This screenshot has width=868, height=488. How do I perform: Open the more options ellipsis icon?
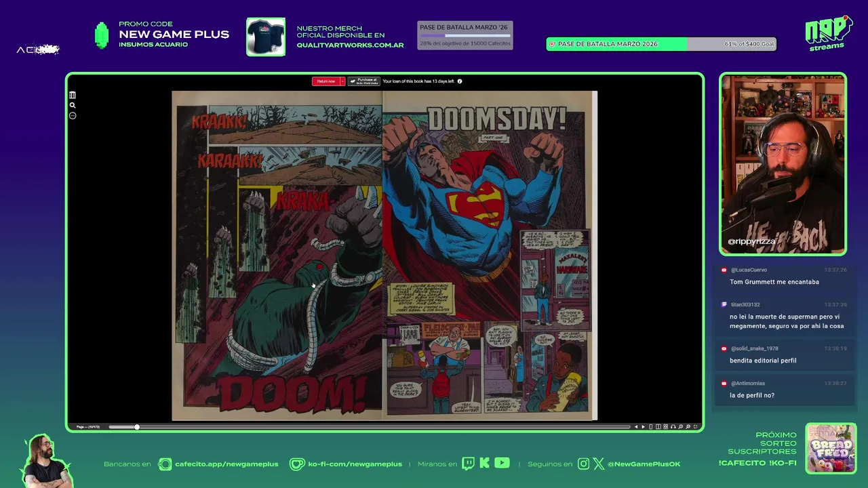(73, 115)
